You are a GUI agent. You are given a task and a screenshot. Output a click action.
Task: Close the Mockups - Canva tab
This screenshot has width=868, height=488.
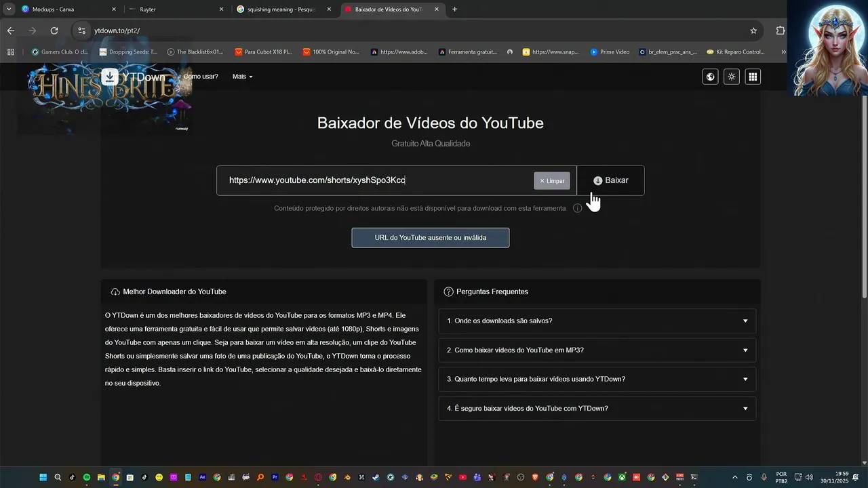click(114, 9)
